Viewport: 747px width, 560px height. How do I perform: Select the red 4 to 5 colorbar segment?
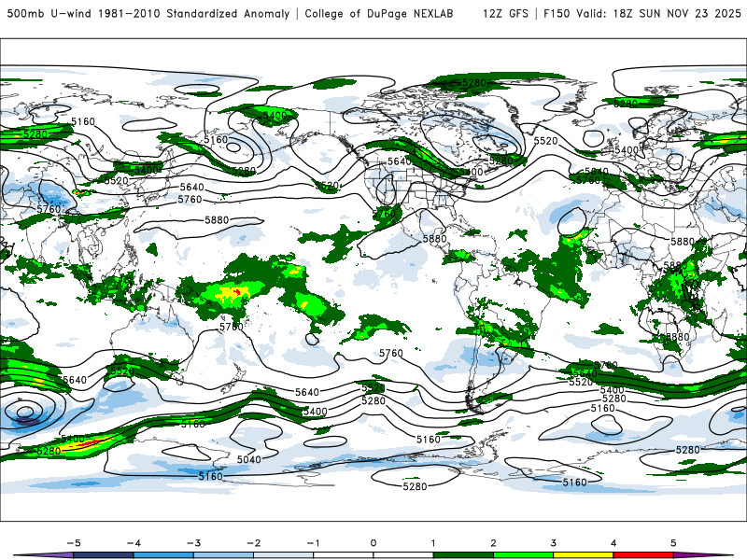tap(643, 555)
